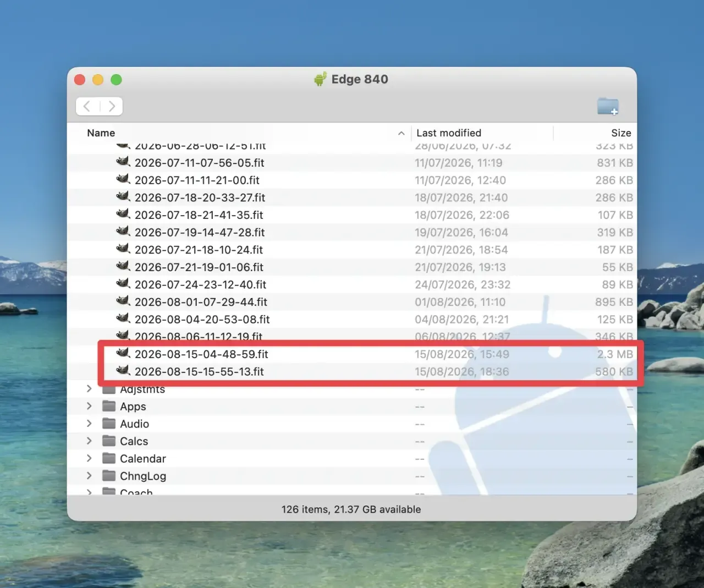Sort by the Name column header
The height and width of the screenshot is (588, 704).
pyautogui.click(x=101, y=133)
